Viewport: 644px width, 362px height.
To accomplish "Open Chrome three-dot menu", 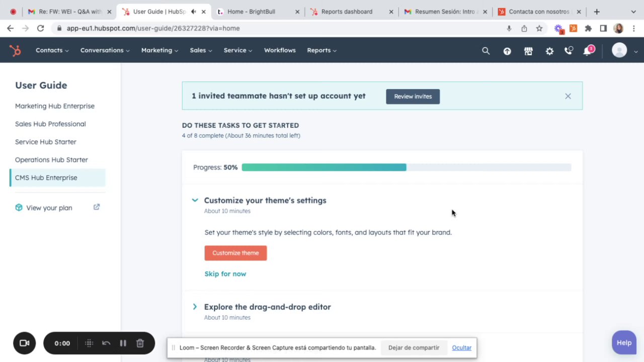I will [x=634, y=28].
